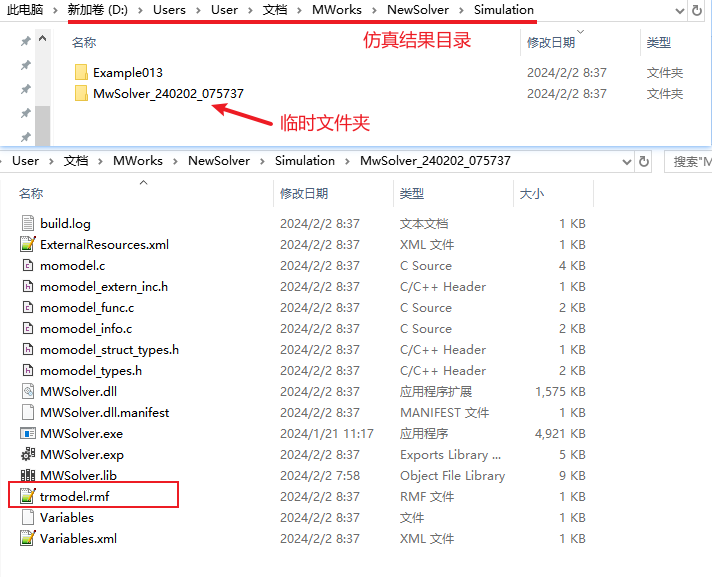Refresh the Simulation folder view
Screen dimensions: 712x577
tap(696, 10)
